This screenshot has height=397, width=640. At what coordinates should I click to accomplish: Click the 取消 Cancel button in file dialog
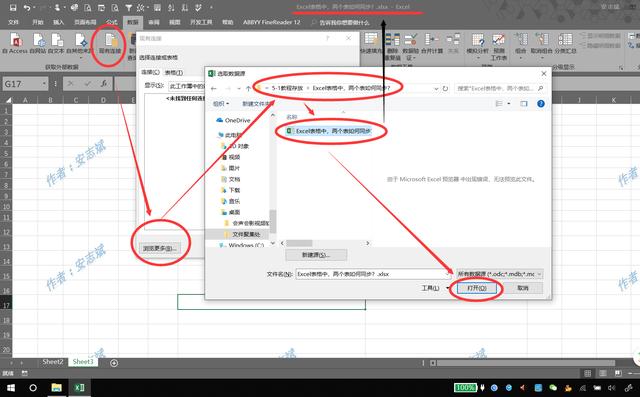523,288
